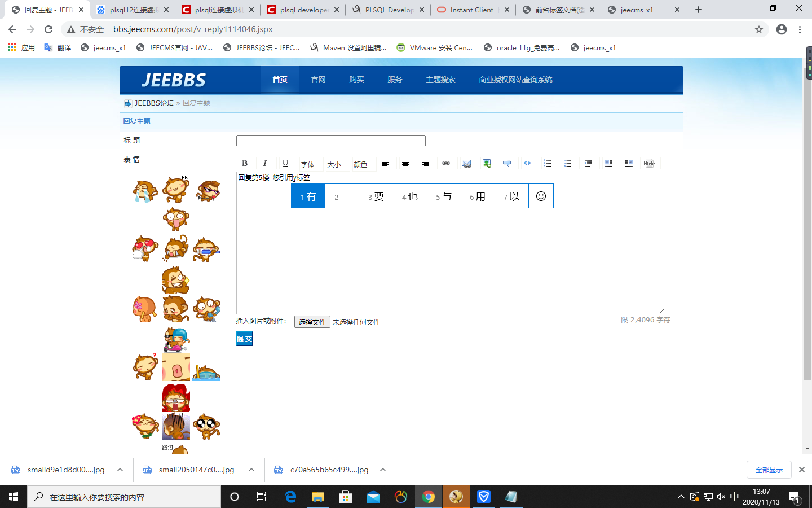Image resolution: width=812 pixels, height=508 pixels.
Task: Insert a hyperlink using the chain icon
Action: 446,163
